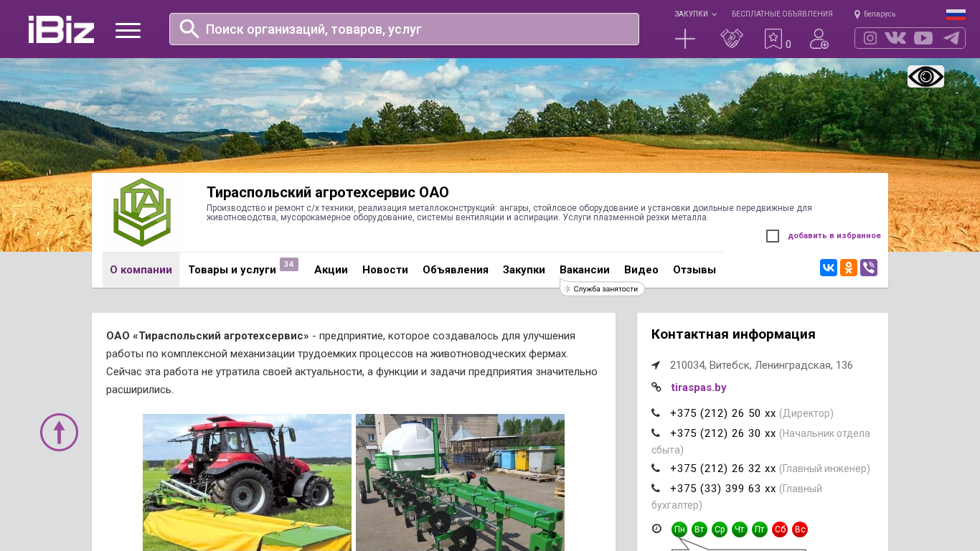Click the Tuesday (Вт) working day indicator
The image size is (980, 551).
(x=699, y=529)
